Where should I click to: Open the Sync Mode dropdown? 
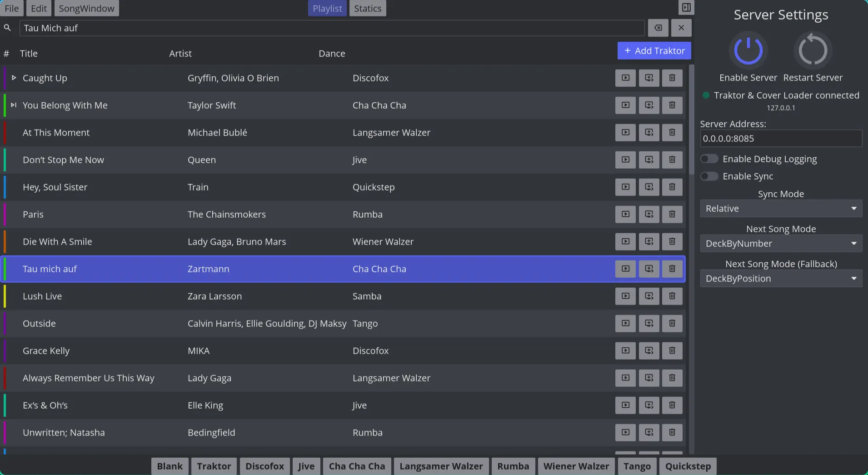pyautogui.click(x=781, y=209)
